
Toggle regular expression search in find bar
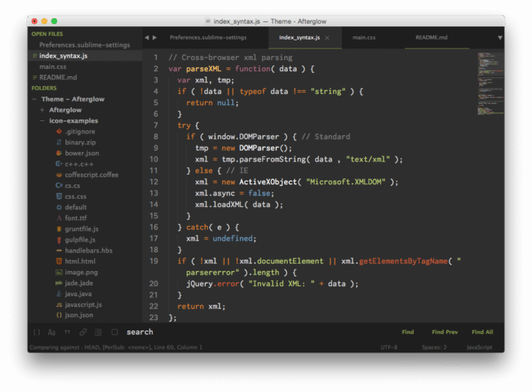pos(37,333)
